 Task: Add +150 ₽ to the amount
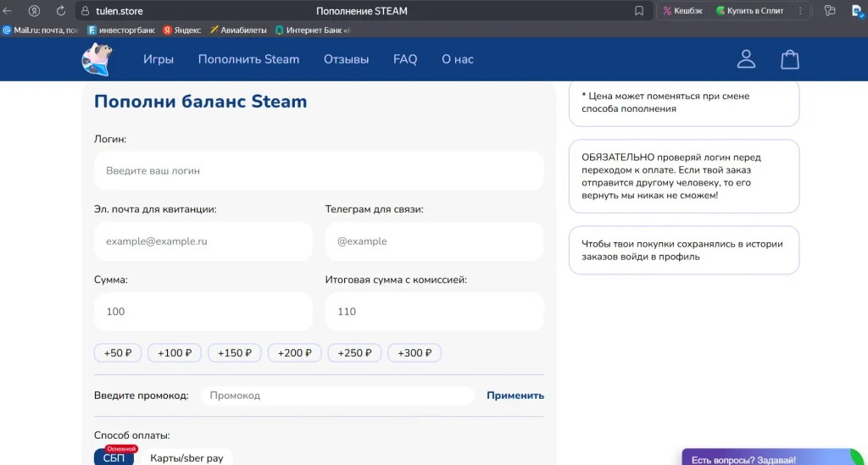coord(235,352)
